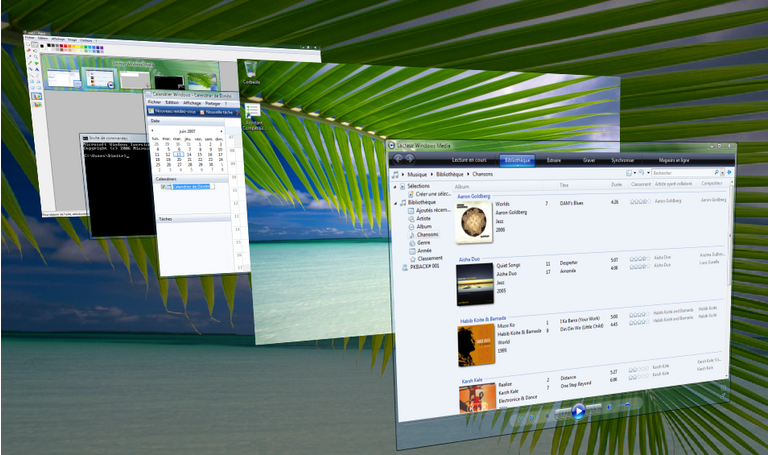
Task: Go to the previous month in mini calendar
Action: coord(152,131)
